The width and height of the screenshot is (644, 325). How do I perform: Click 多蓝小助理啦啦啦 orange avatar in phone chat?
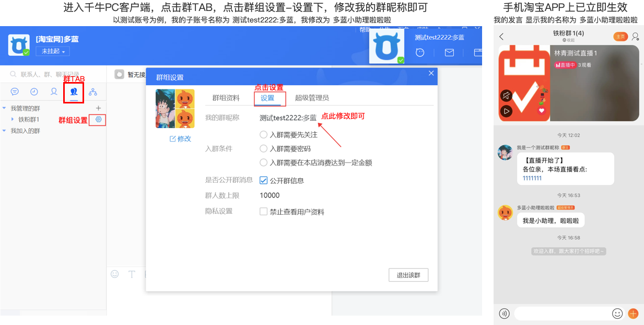[x=505, y=213]
